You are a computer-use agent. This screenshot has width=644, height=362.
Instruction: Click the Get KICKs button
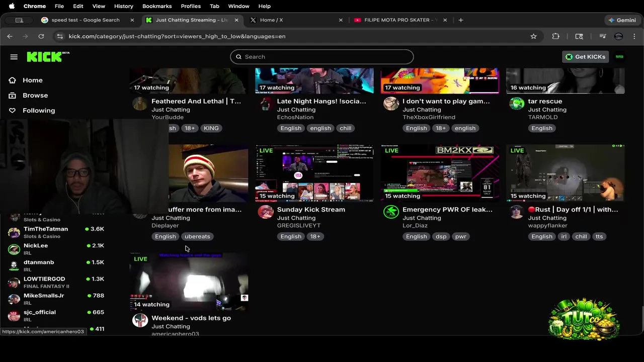click(585, 57)
